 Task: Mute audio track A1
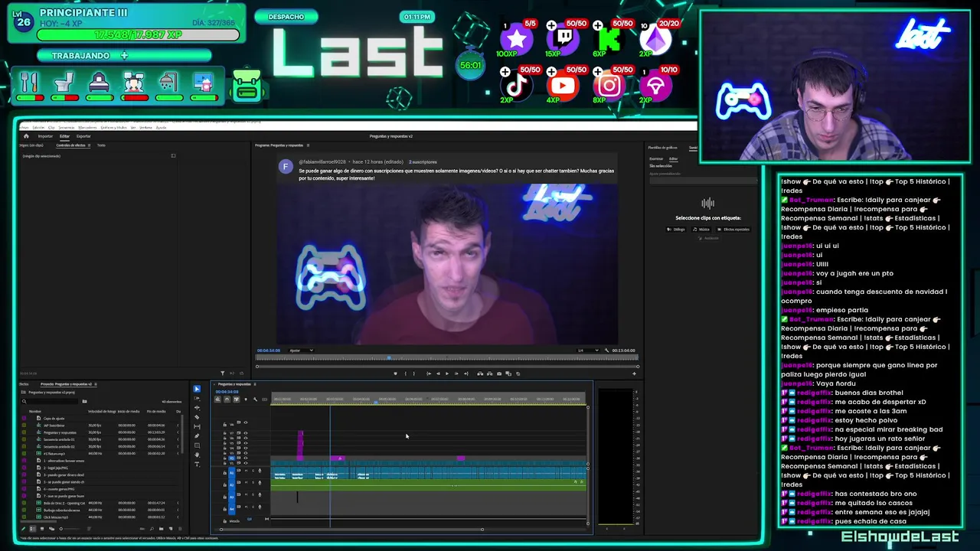pyautogui.click(x=246, y=471)
